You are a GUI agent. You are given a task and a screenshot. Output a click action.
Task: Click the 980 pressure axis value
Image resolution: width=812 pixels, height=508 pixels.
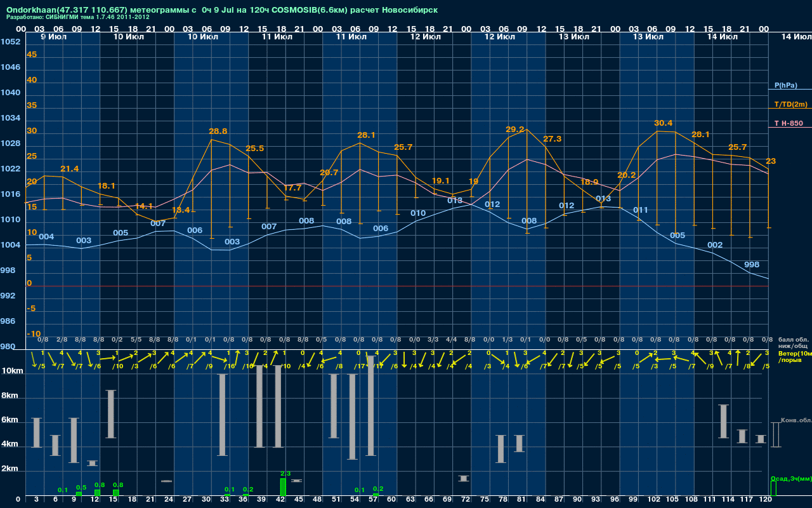[x=8, y=347]
